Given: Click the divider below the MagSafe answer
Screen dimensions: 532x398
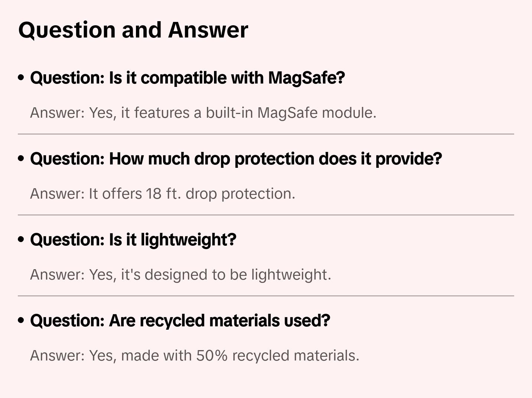Looking at the screenshot, I should (x=266, y=134).
